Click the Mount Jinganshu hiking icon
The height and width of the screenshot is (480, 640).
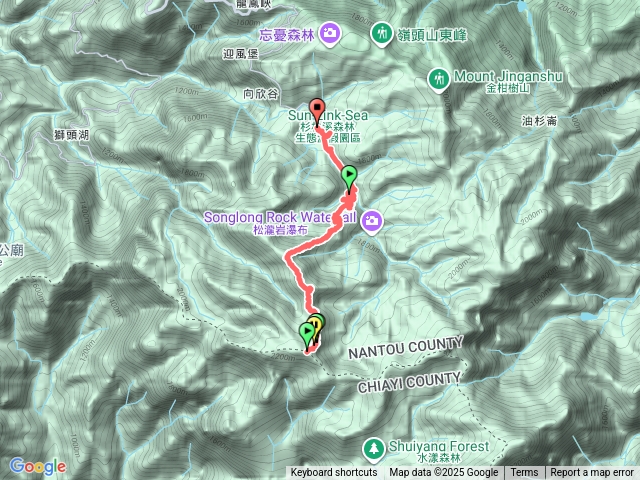[x=439, y=80]
